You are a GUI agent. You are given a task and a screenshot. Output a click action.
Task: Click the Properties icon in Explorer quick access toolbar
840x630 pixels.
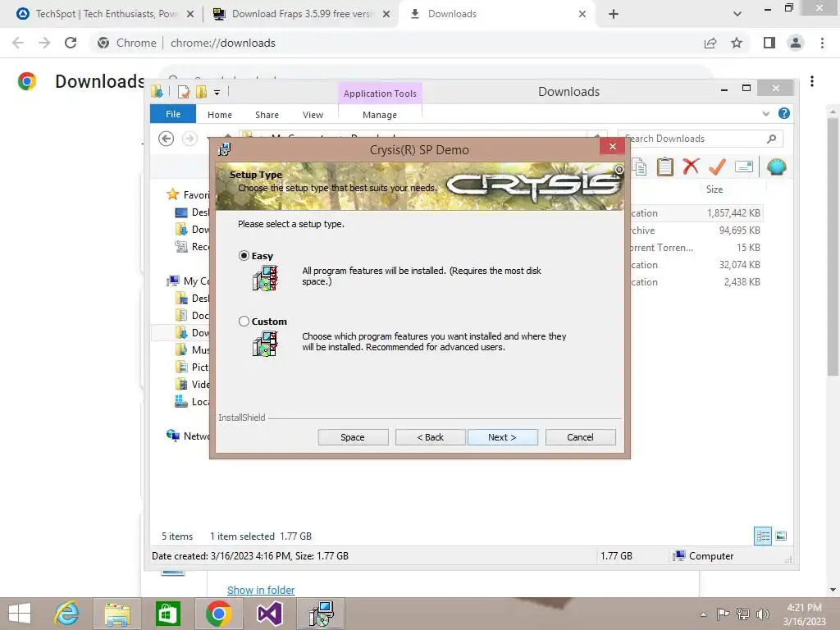tap(184, 92)
